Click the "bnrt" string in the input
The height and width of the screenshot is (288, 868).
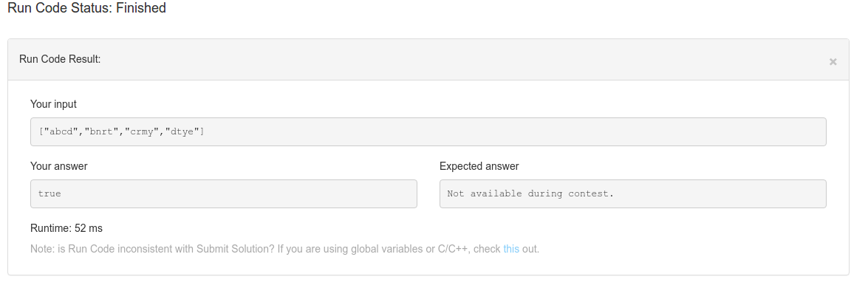(102, 131)
